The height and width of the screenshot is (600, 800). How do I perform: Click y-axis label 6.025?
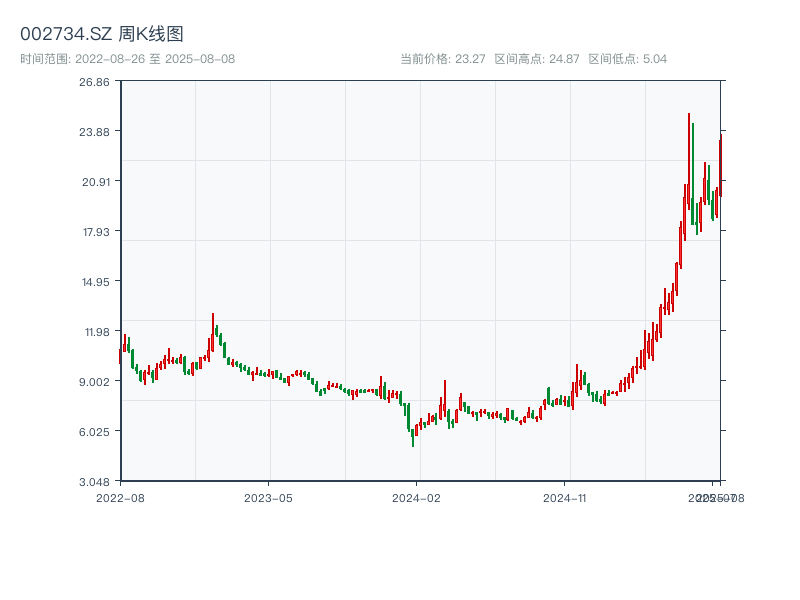(x=94, y=432)
